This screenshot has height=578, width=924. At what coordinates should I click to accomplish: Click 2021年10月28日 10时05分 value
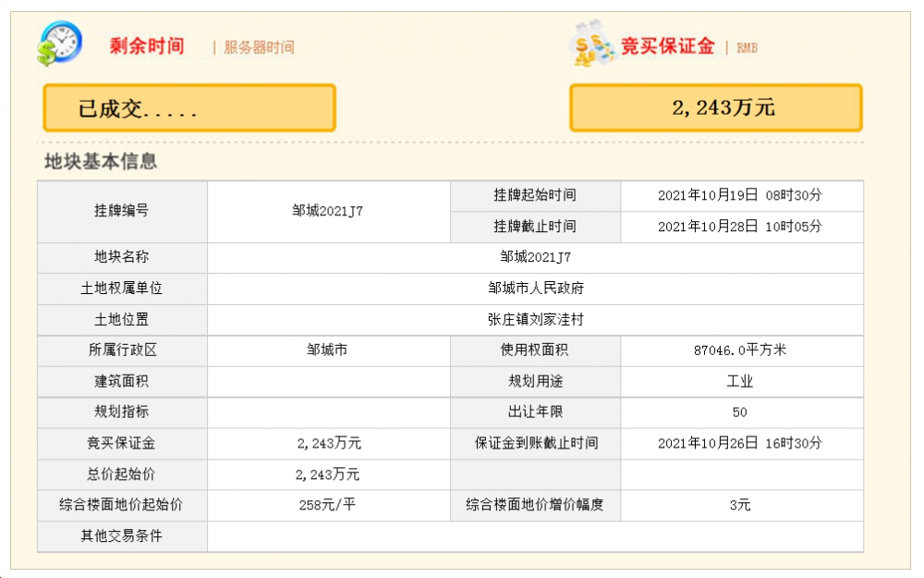[x=740, y=227]
